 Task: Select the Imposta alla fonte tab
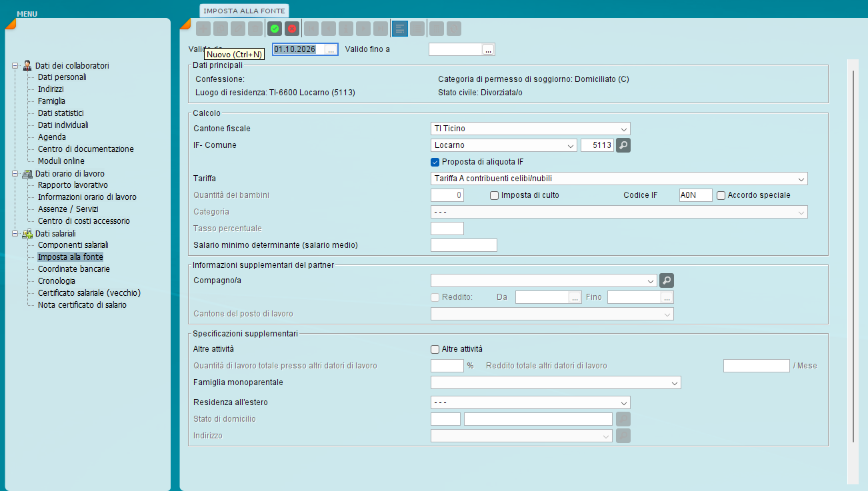point(244,11)
